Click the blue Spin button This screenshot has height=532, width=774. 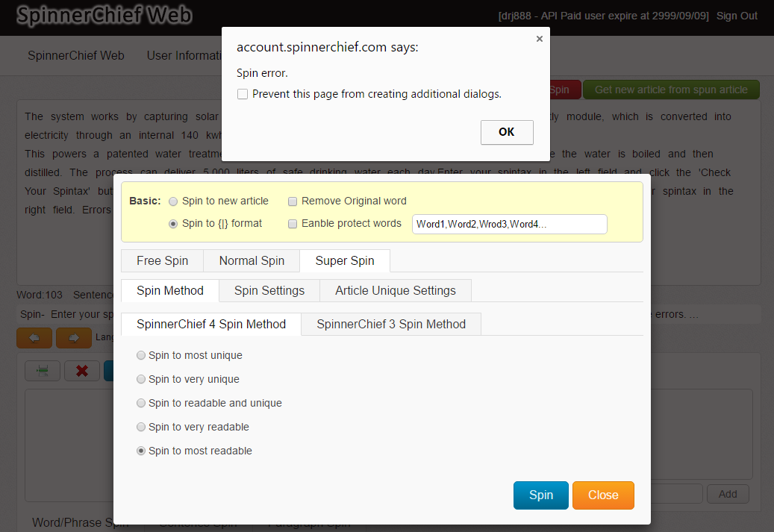click(x=540, y=495)
